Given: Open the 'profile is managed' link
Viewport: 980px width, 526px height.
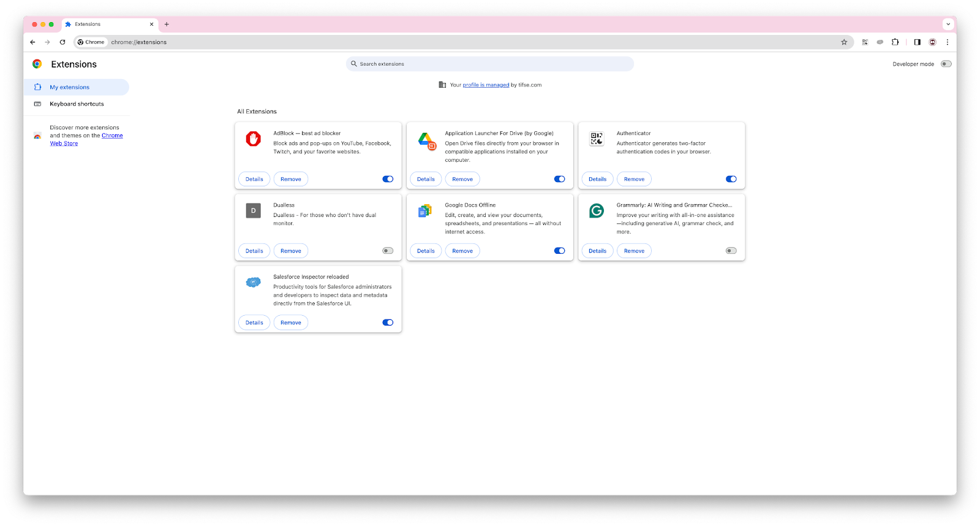Looking at the screenshot, I should pos(486,85).
